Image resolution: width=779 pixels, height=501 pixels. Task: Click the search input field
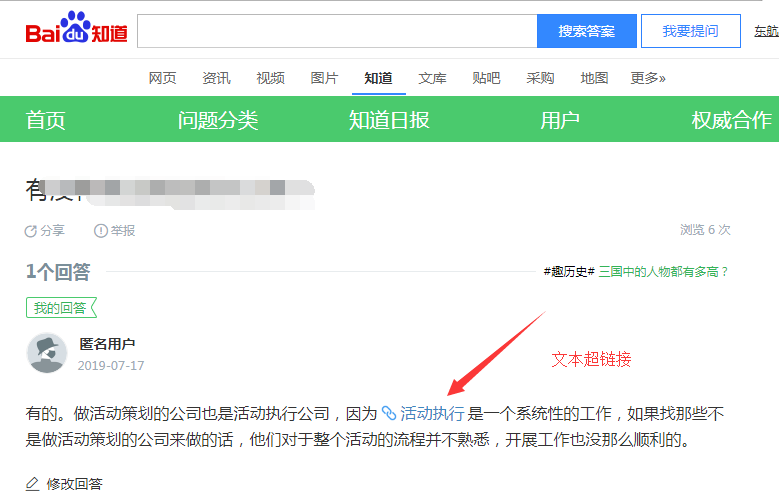point(336,31)
